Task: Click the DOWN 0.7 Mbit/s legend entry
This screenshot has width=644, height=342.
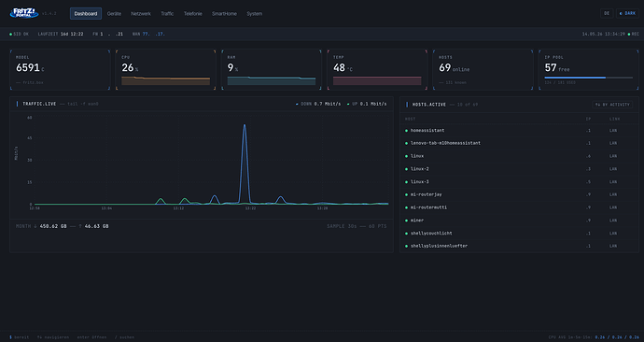Action: click(x=318, y=104)
